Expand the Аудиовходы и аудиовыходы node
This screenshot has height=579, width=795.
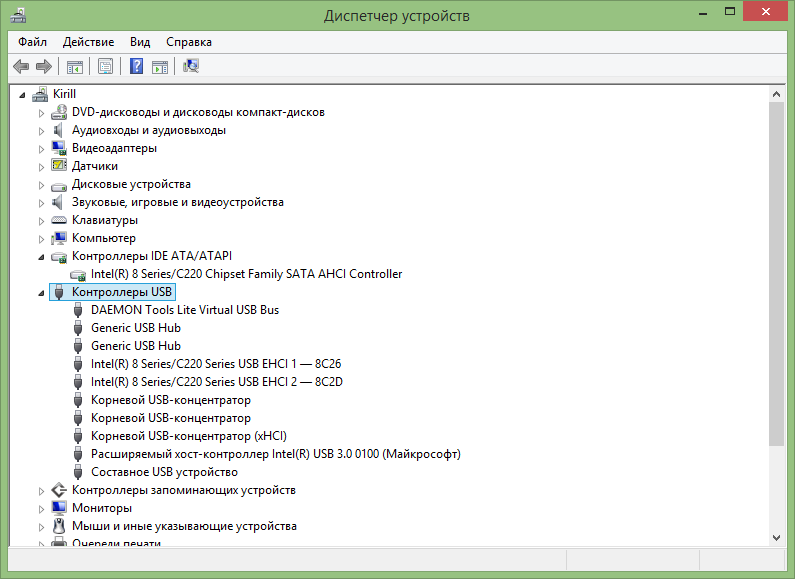pos(41,131)
